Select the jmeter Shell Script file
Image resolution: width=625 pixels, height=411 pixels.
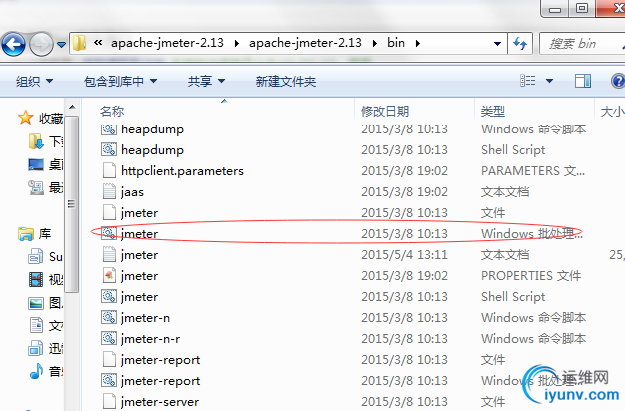click(130, 297)
